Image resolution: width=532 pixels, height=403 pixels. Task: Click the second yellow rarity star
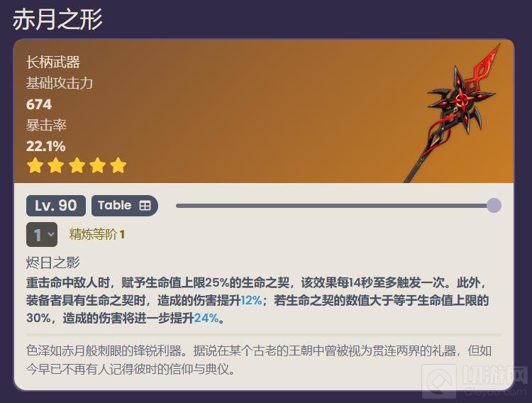[x=56, y=166]
